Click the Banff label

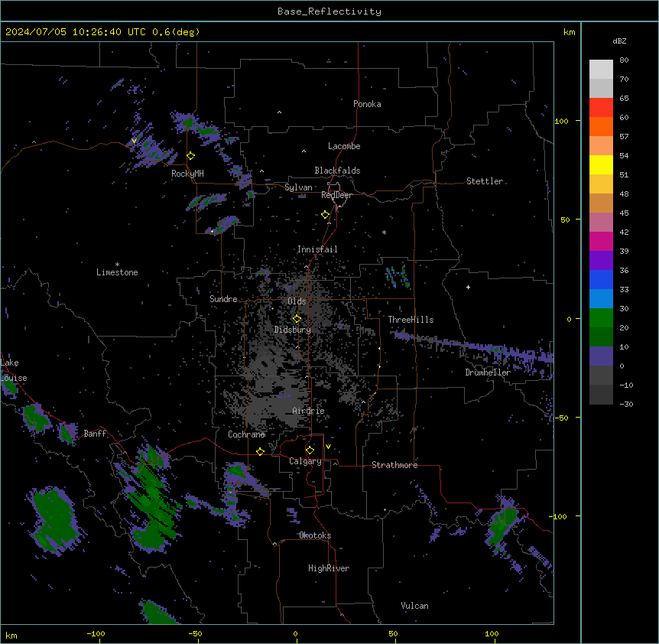coord(95,434)
